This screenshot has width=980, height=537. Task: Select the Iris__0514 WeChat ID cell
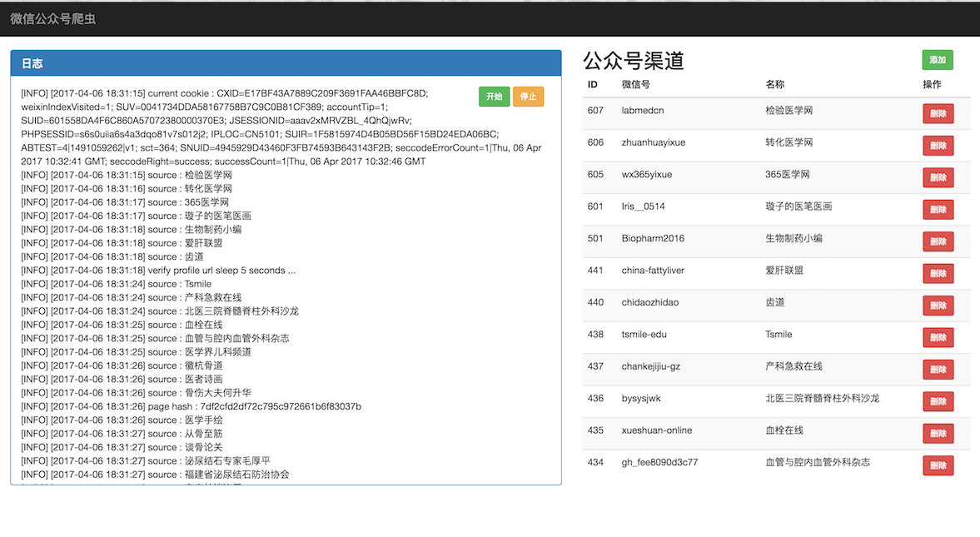[643, 206]
